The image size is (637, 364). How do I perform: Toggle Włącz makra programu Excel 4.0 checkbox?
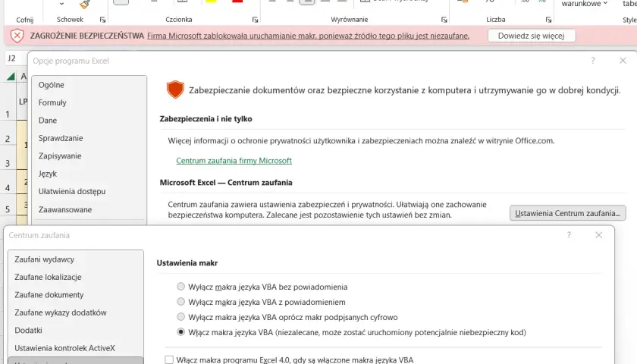169,359
